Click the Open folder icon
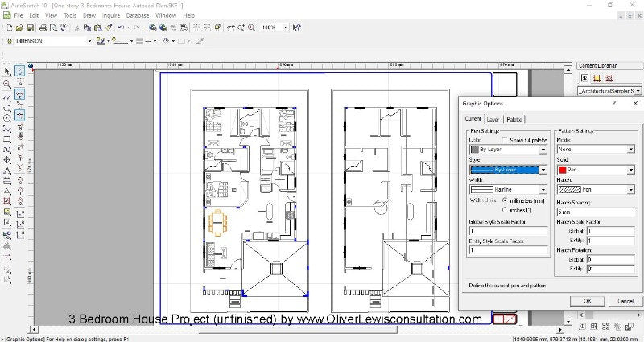The width and height of the screenshot is (644, 342). pos(18,27)
